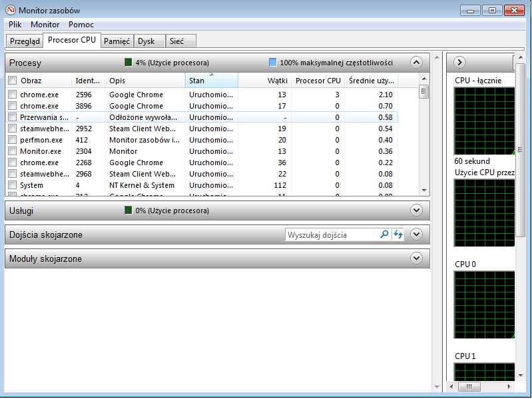Close the Monitor zasobów window
Image resolution: width=532 pixels, height=399 pixels.
pos(515,11)
